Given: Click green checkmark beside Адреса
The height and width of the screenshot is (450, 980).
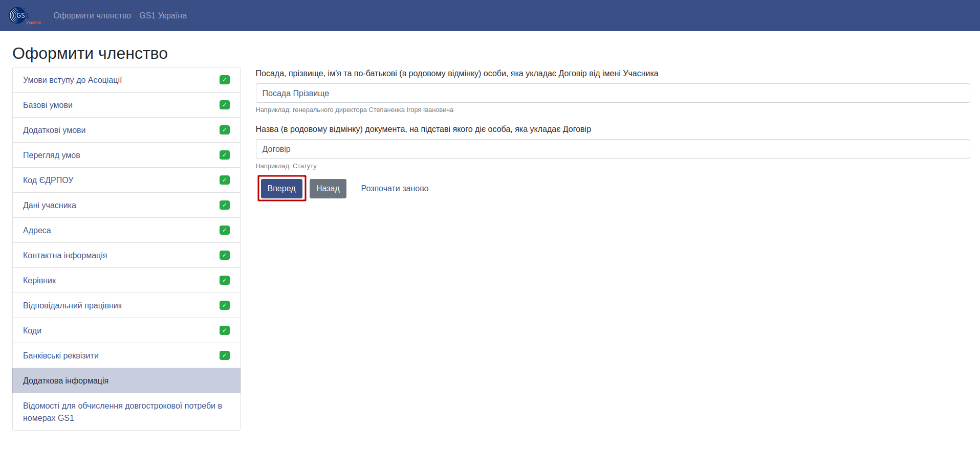Looking at the screenshot, I should 225,230.
